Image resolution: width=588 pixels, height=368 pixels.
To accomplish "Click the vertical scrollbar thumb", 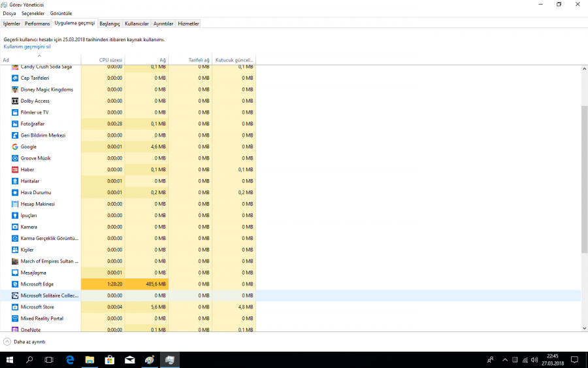I will pyautogui.click(x=584, y=179).
